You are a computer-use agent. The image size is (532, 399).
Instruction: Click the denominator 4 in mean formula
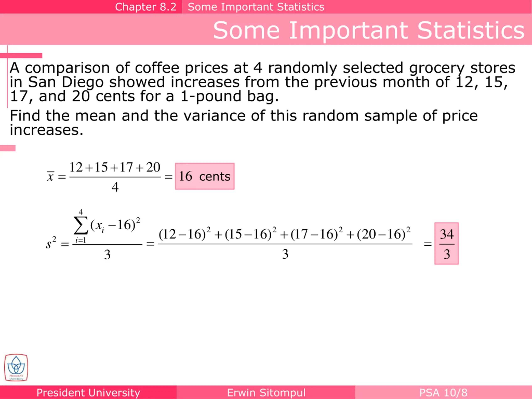(115, 187)
